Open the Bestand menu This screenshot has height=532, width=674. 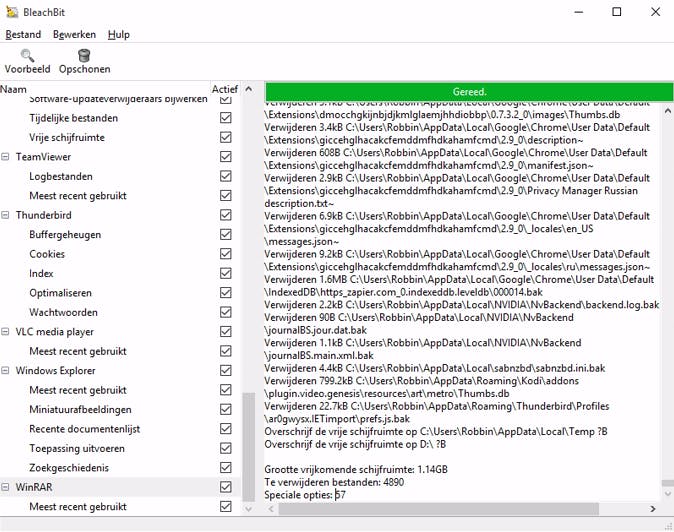pyautogui.click(x=23, y=34)
